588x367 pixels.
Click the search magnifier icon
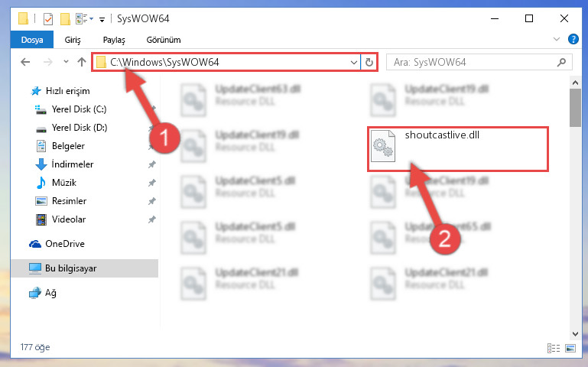tap(561, 62)
